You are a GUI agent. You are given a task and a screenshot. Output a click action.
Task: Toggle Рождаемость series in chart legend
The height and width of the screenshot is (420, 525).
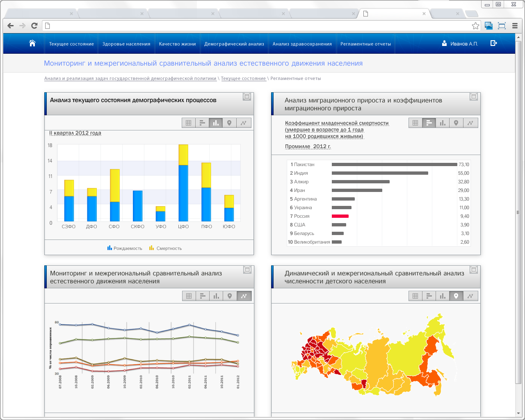(x=125, y=248)
